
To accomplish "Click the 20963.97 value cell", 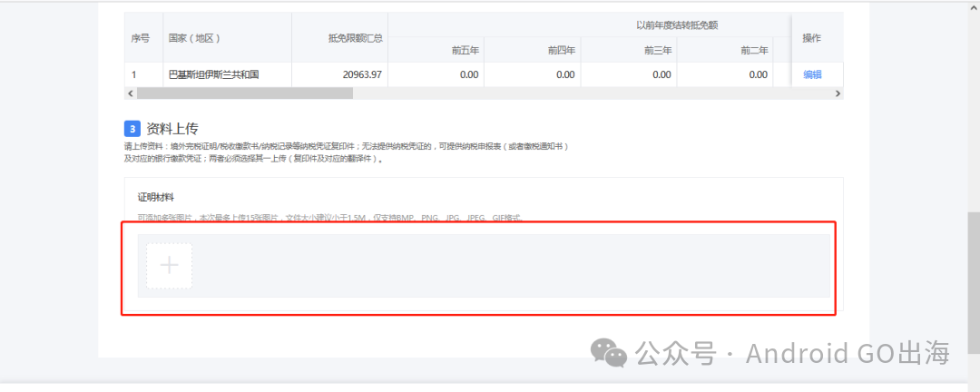I will (339, 75).
